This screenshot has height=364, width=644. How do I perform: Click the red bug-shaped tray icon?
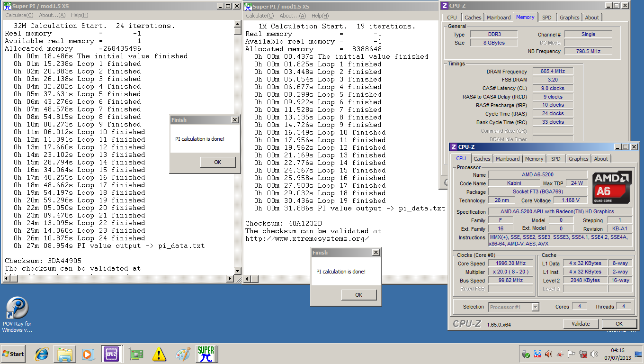[560, 354]
